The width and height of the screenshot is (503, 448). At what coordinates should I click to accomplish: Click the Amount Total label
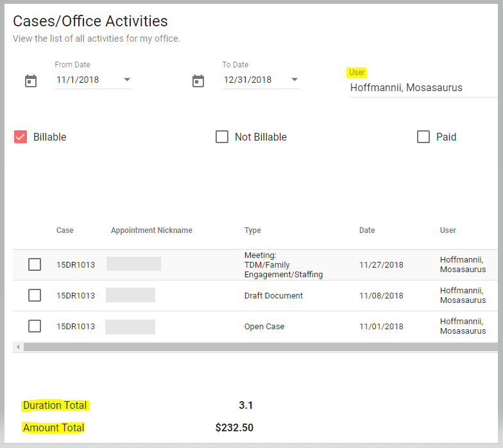click(54, 427)
